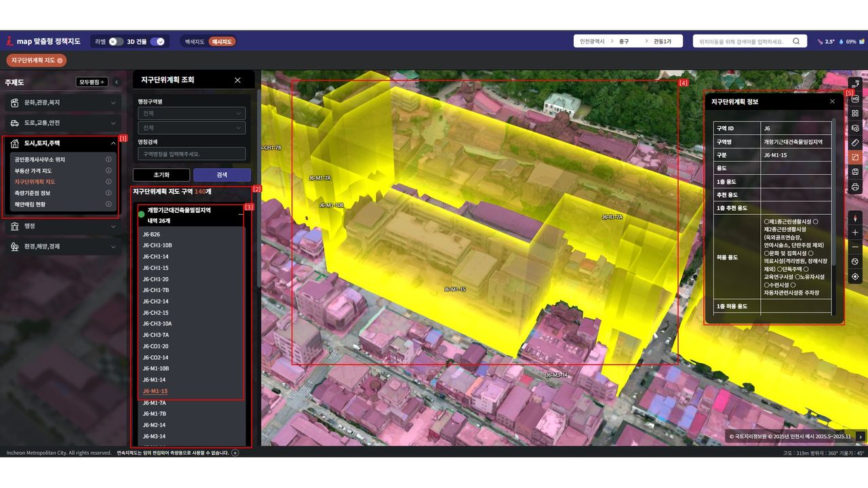This screenshot has width=868, height=488.
Task: Click the magnifier icon in location search
Action: click(x=796, y=41)
